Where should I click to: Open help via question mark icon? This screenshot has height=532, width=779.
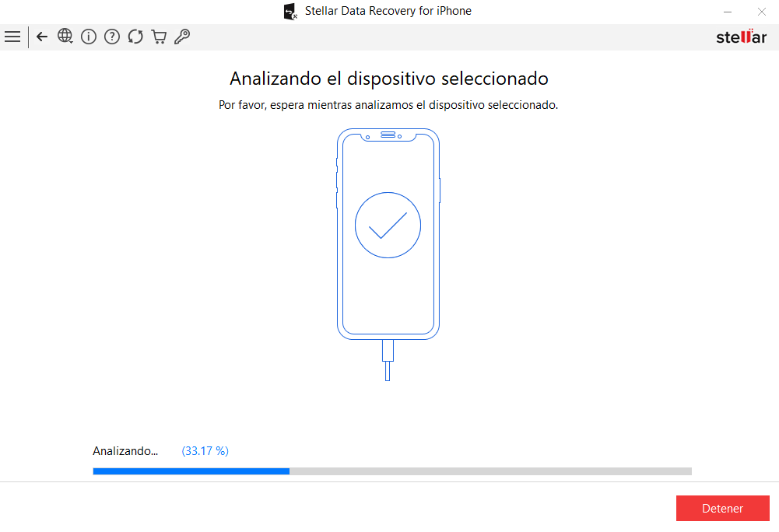(x=112, y=37)
